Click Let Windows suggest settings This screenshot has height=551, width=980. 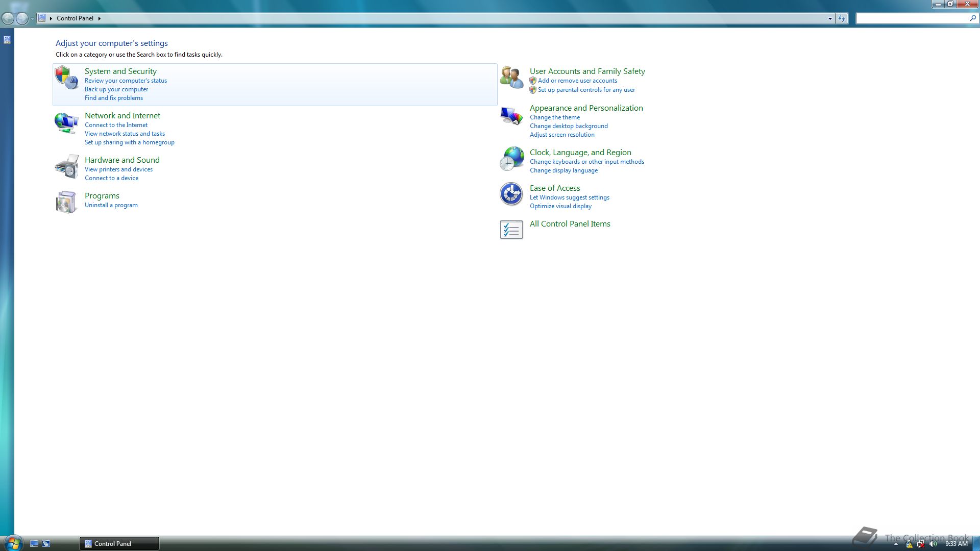tap(570, 197)
